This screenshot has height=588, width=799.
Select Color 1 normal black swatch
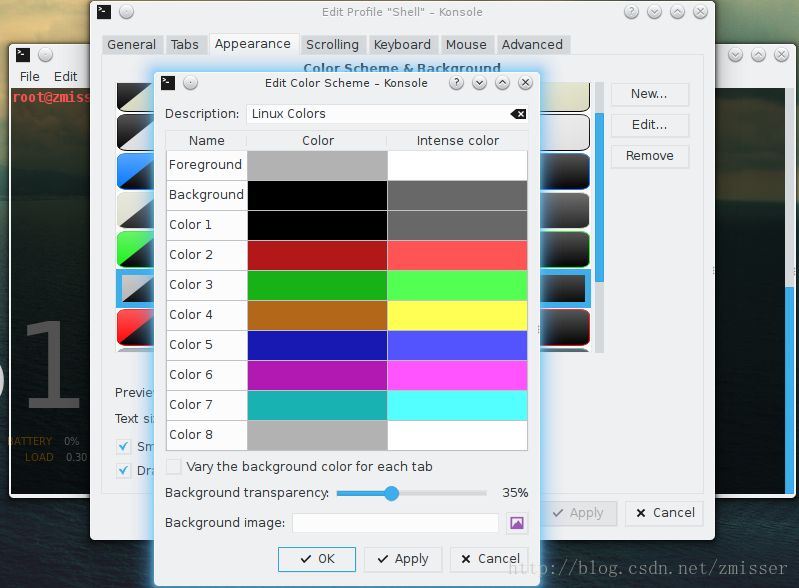[317, 225]
